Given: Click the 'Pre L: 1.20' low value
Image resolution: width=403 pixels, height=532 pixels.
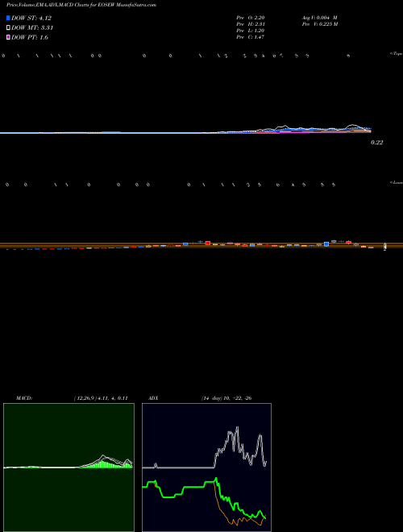Looking at the screenshot, I should 251,31.
